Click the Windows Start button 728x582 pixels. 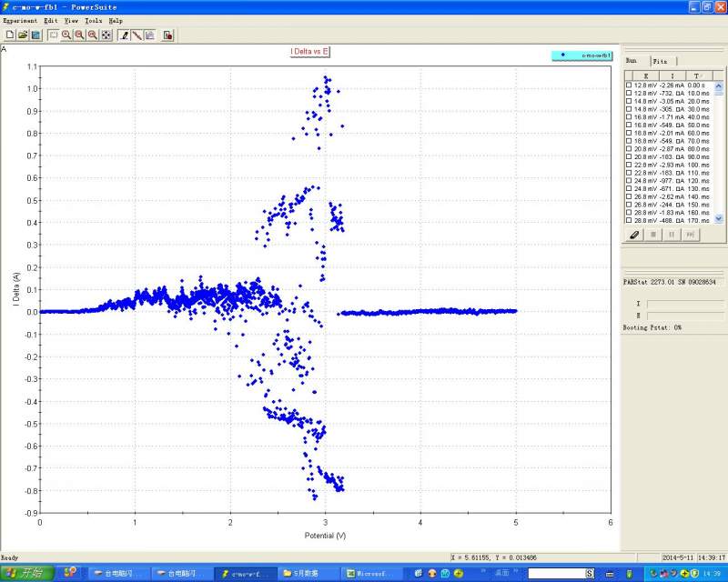pos(25,573)
